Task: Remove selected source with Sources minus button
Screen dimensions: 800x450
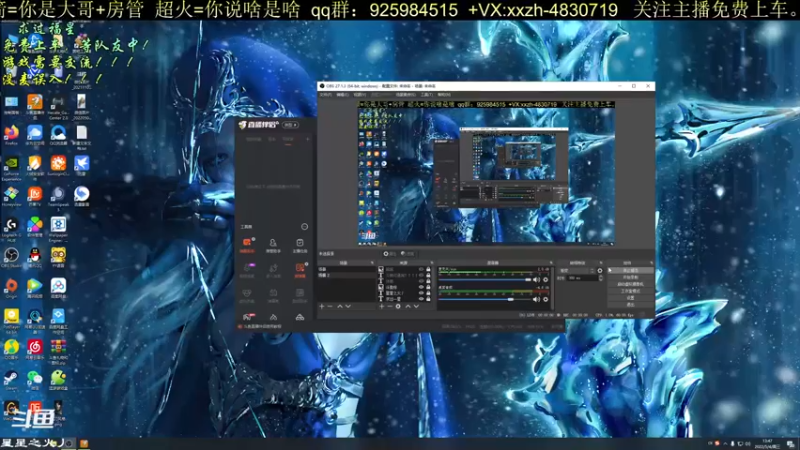Action: pyautogui.click(x=390, y=306)
